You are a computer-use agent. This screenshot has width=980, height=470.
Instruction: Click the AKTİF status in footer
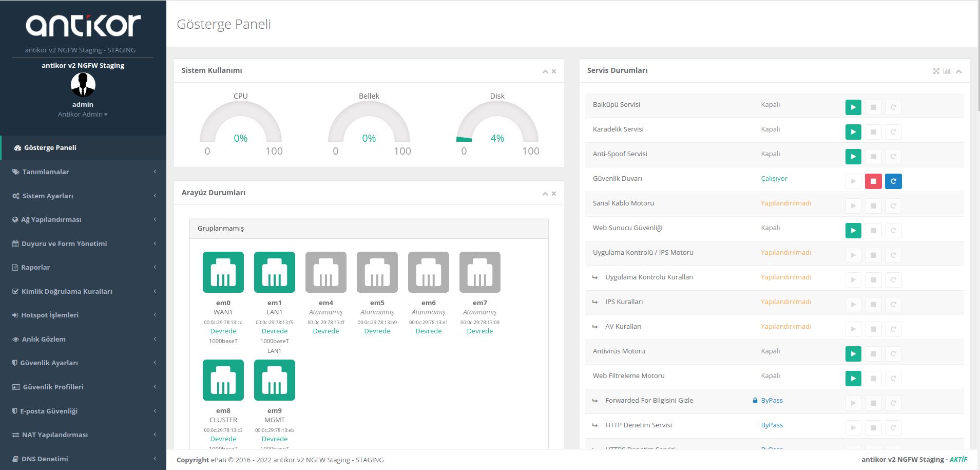coord(958,460)
